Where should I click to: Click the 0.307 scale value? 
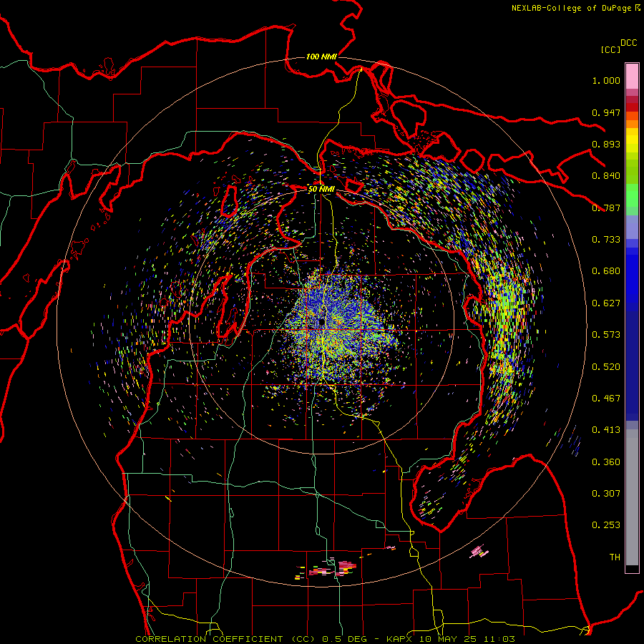point(606,494)
